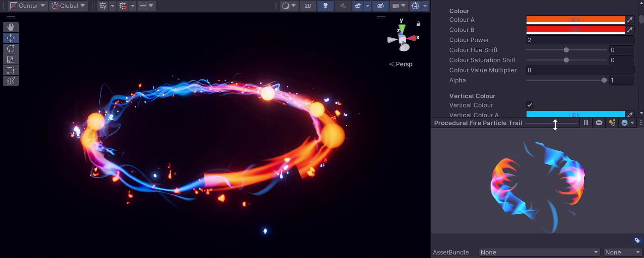
Task: Open the AssetBundle variant dropdown
Action: [x=623, y=252]
